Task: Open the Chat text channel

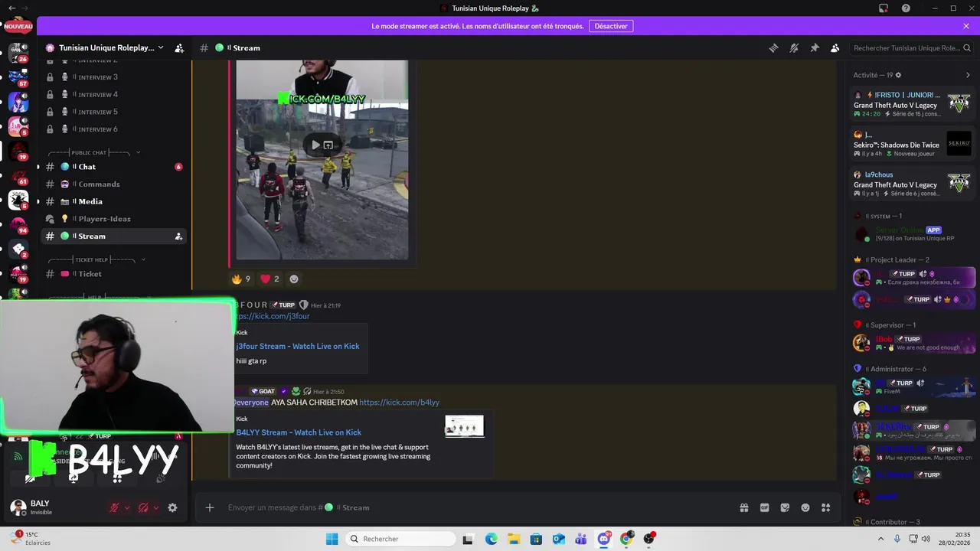Action: [113, 167]
